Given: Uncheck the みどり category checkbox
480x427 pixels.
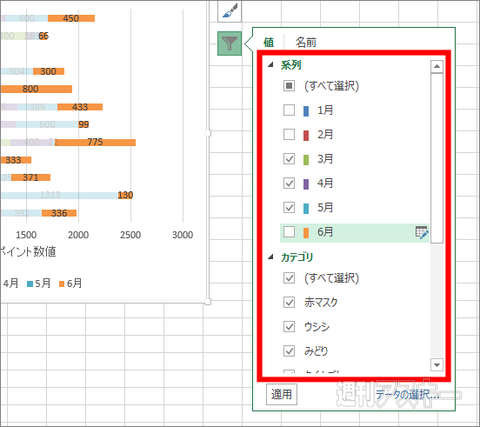Looking at the screenshot, I should coord(289,351).
